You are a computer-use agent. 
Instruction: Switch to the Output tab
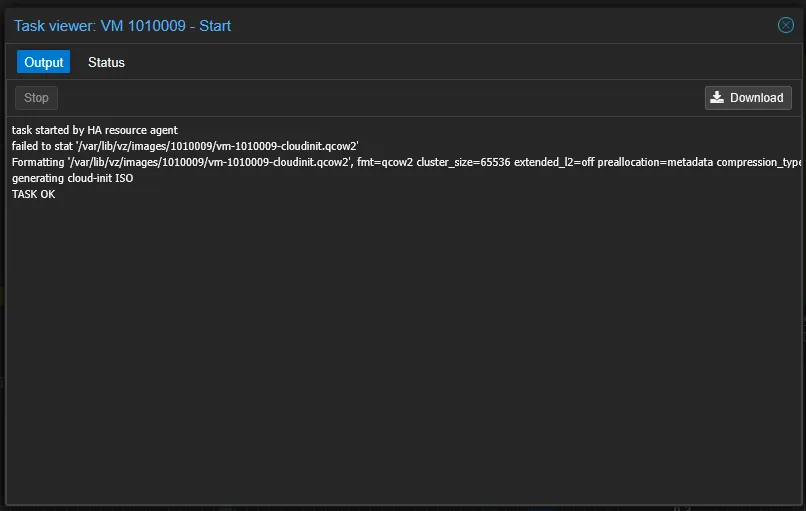click(44, 62)
